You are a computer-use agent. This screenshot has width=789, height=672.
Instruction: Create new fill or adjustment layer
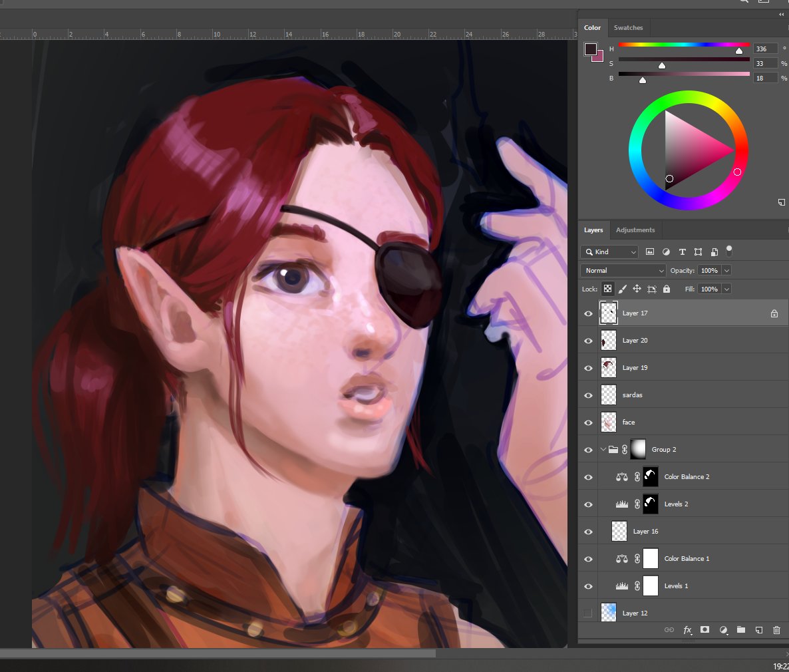(723, 629)
